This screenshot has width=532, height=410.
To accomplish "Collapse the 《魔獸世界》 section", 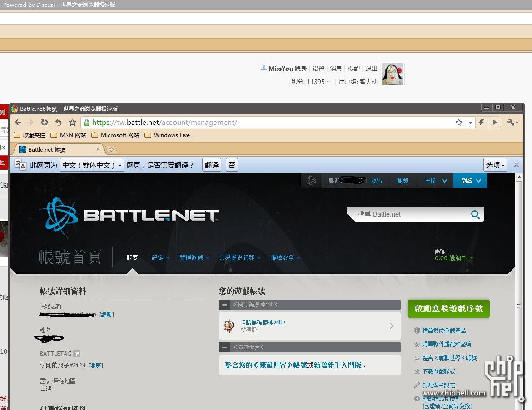I will 224,347.
